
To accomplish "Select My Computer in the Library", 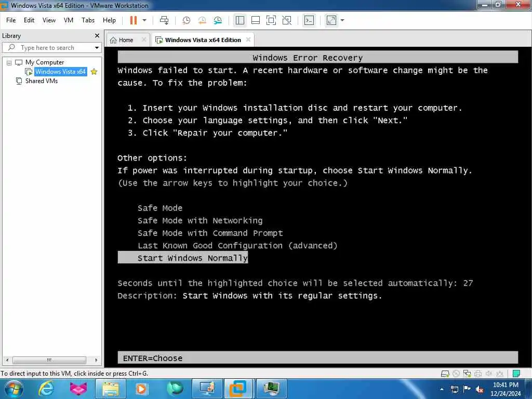I will point(45,62).
